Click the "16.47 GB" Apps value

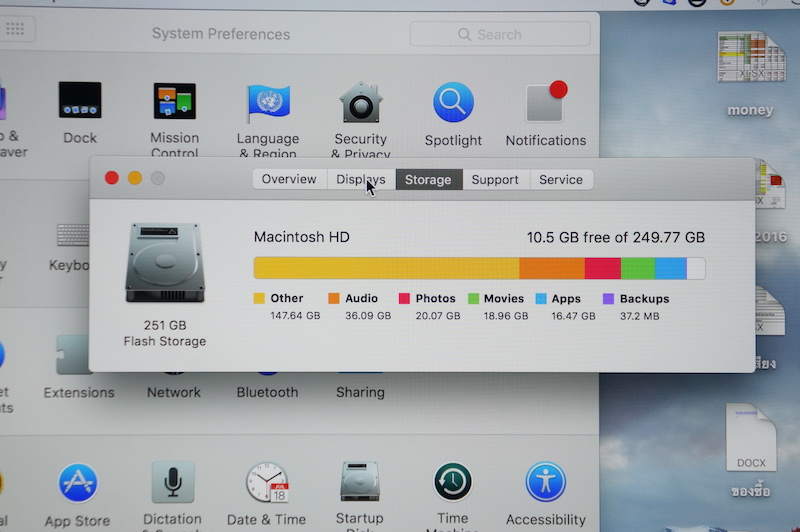(573, 316)
